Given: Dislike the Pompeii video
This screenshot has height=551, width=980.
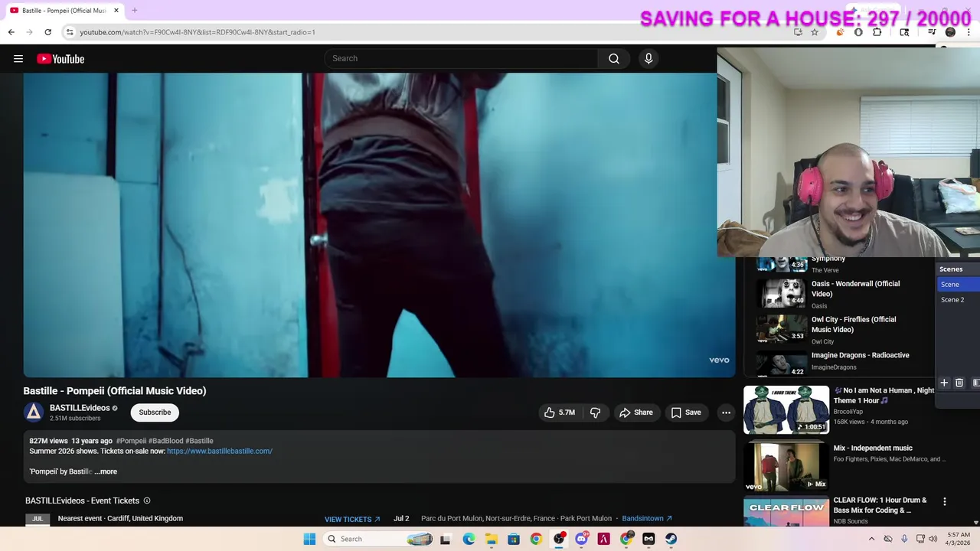Looking at the screenshot, I should click(595, 412).
